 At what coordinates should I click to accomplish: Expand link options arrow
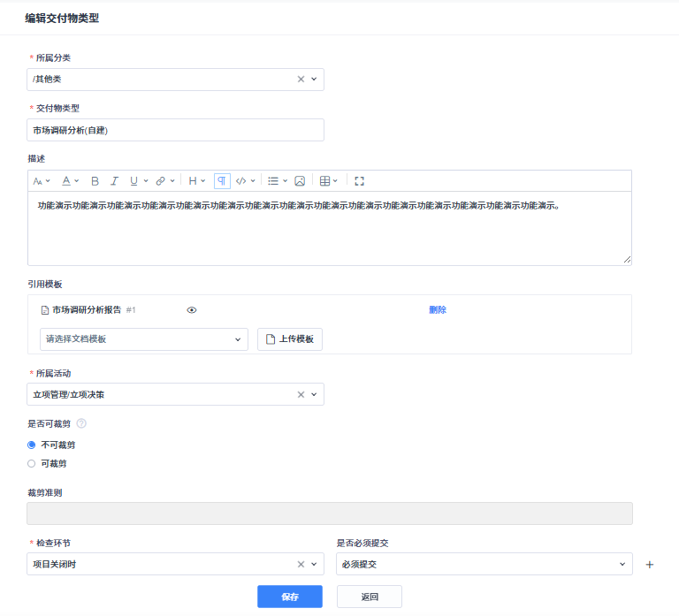click(172, 181)
